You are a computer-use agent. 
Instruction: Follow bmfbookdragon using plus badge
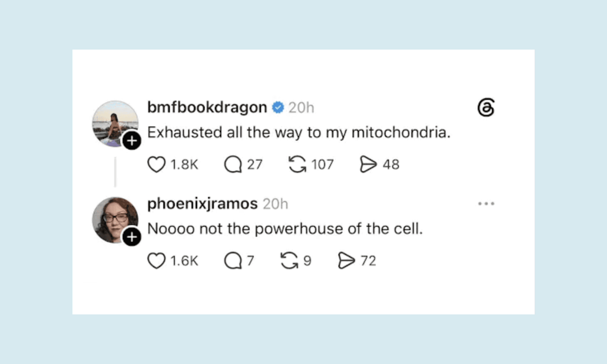[132, 141]
